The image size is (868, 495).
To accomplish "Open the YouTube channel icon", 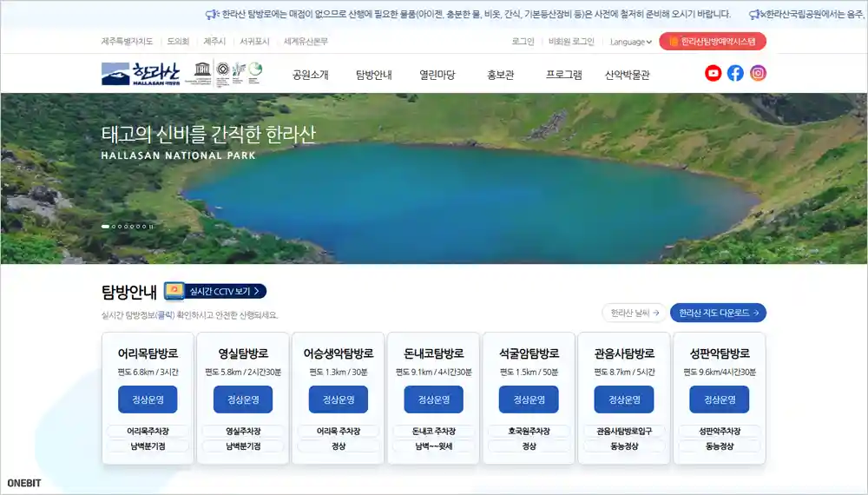I will click(713, 73).
